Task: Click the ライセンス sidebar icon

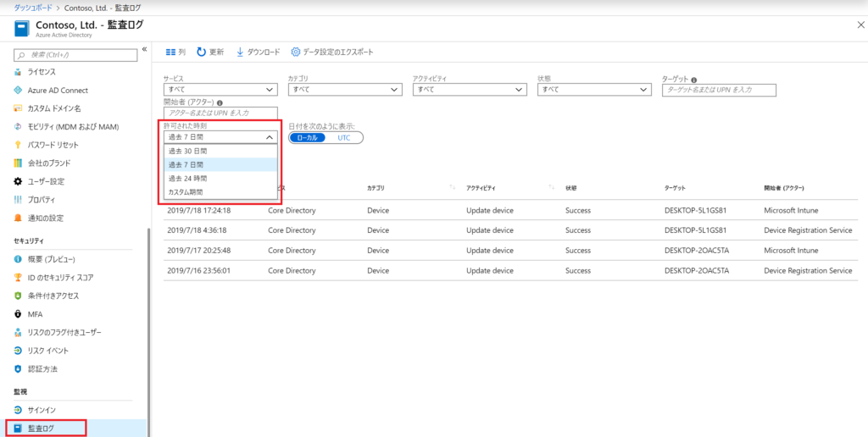Action: [x=18, y=72]
